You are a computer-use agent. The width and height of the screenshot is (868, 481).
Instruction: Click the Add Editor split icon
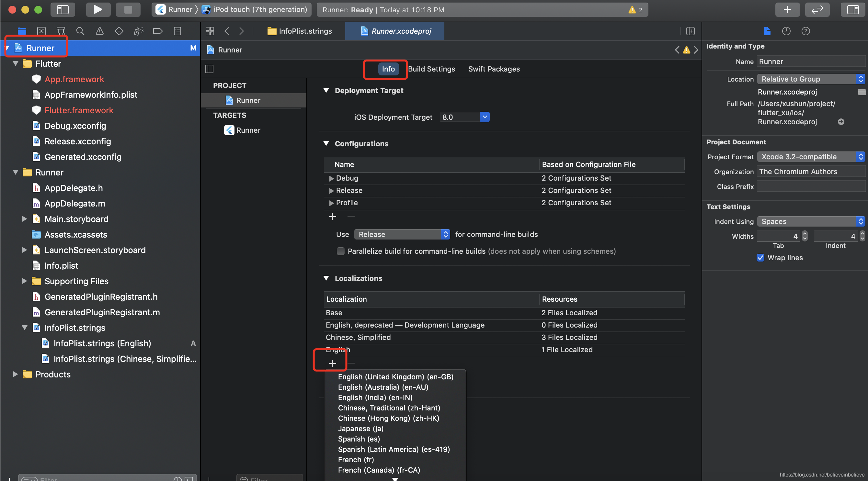[x=691, y=31]
